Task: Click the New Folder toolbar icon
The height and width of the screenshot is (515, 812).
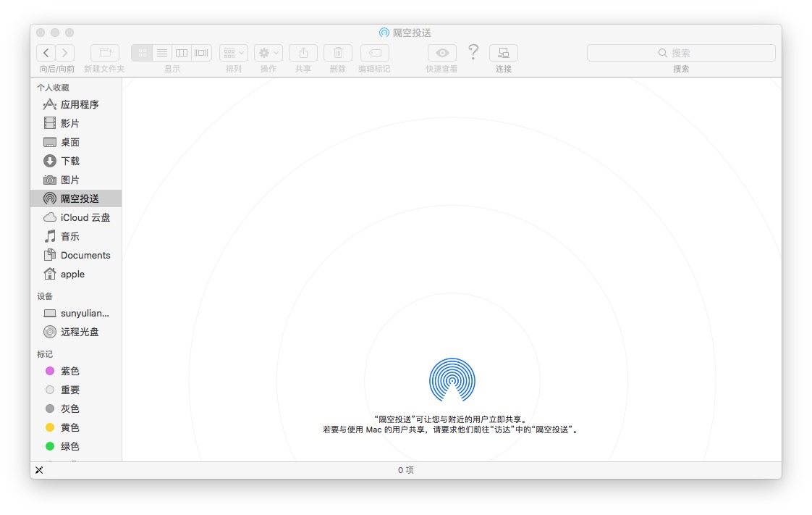Action: (105, 53)
